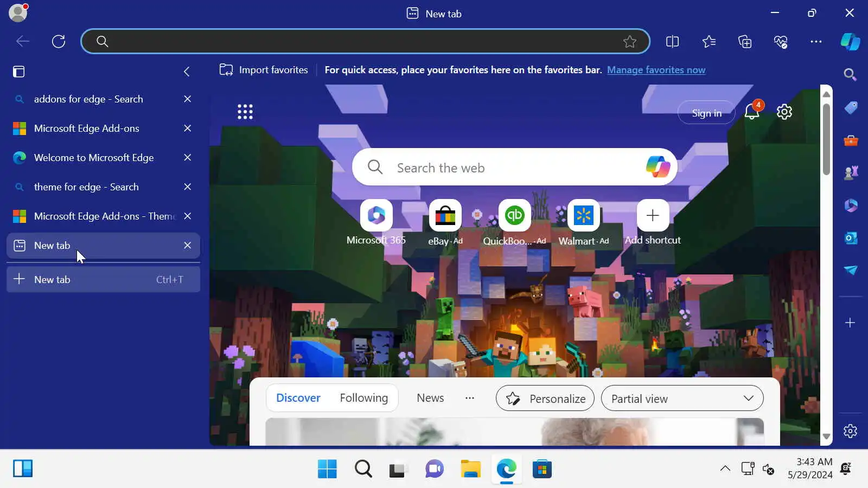Open a new tab with Ctrl+T button

point(103,280)
